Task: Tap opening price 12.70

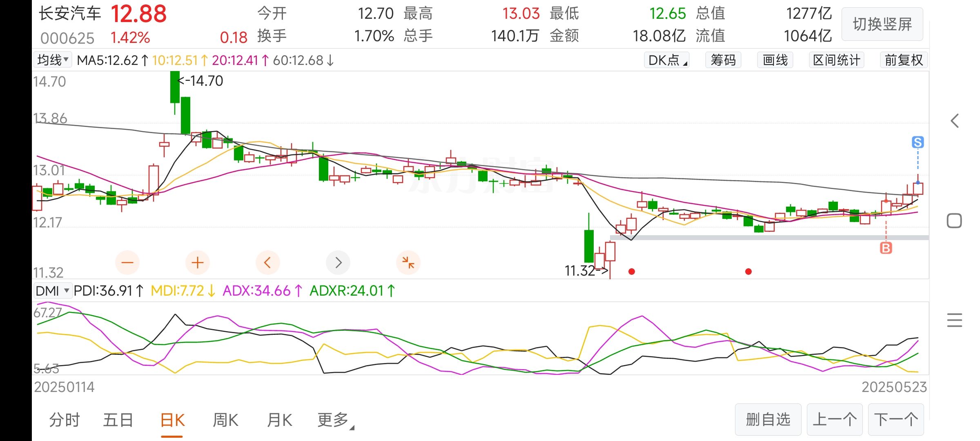Action: (x=376, y=13)
